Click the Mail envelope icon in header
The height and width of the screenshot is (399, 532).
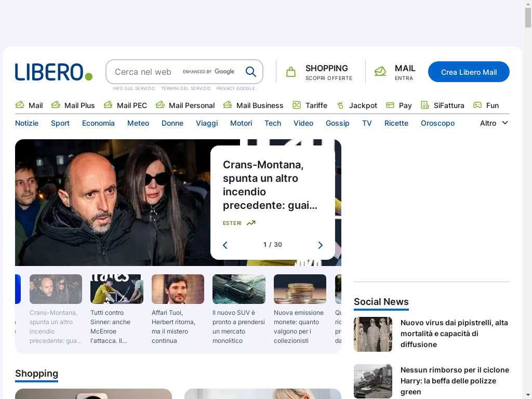[x=380, y=72]
